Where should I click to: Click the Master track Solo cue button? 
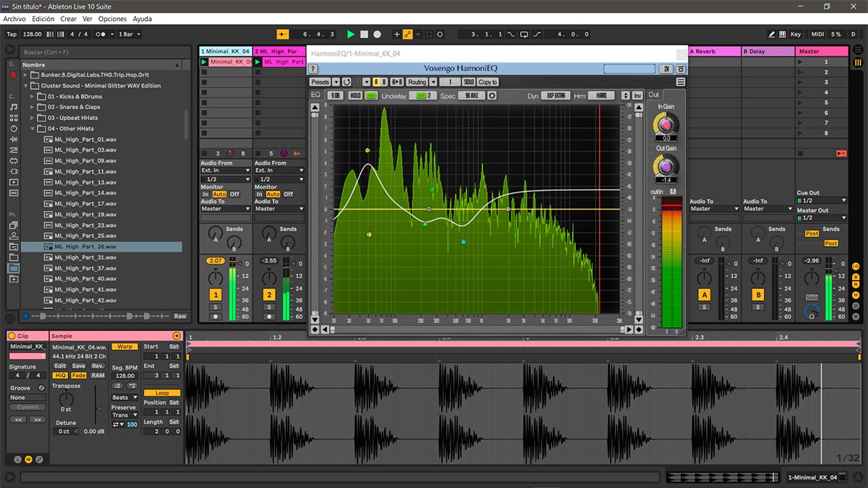tap(812, 298)
